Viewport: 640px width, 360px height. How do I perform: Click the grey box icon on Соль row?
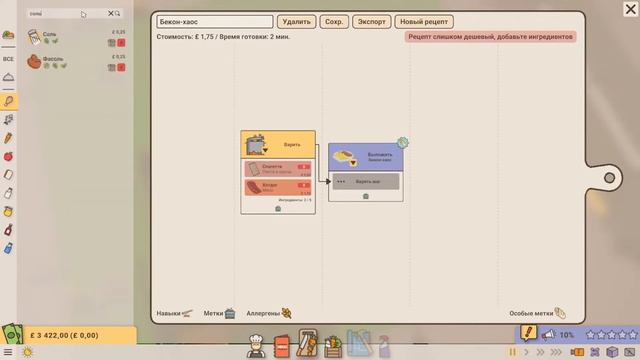(x=111, y=42)
